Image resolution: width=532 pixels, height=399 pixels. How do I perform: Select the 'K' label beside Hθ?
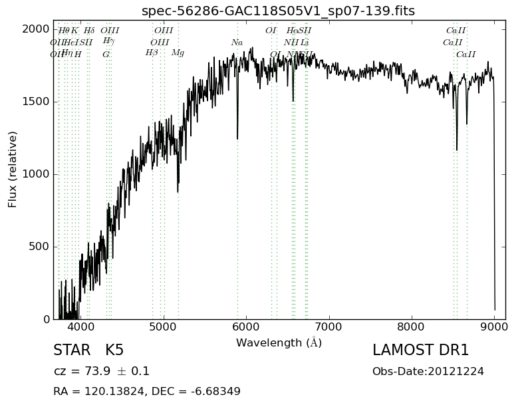74,30
